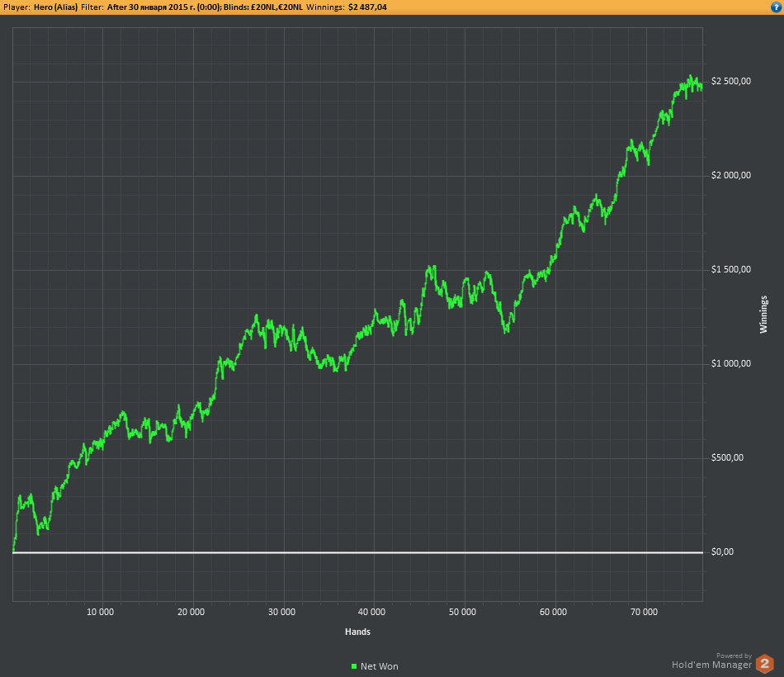The width and height of the screenshot is (784, 677).
Task: Click the 70 000 hands axis label
Action: click(644, 612)
